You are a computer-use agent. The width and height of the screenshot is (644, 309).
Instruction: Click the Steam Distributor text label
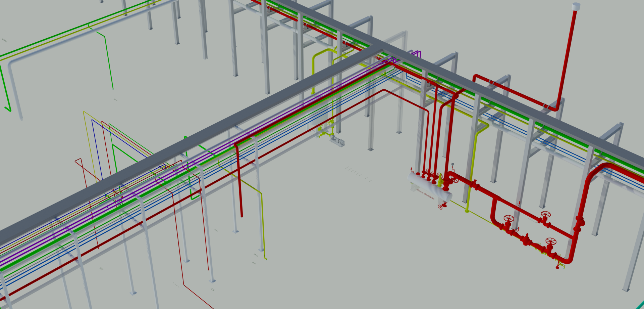pos(425,194)
